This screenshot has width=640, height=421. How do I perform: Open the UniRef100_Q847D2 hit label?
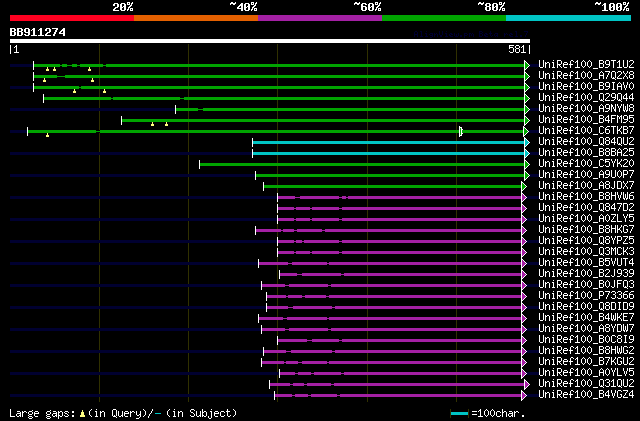[x=586, y=208]
